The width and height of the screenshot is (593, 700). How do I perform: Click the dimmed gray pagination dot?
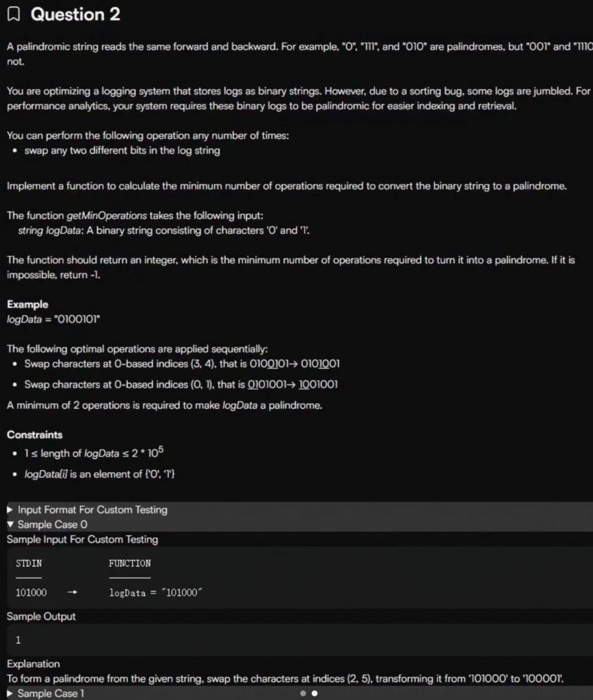tap(302, 693)
